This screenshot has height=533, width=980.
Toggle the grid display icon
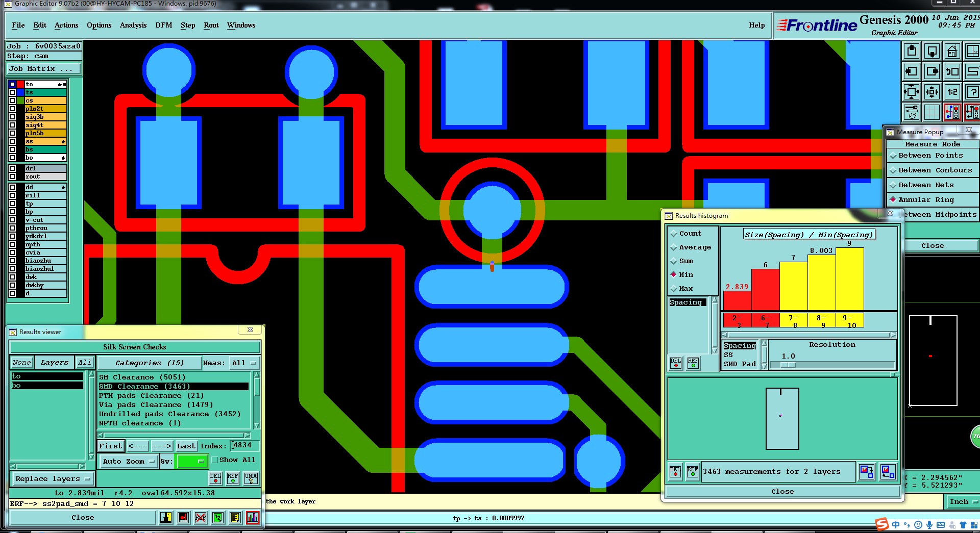(x=932, y=112)
